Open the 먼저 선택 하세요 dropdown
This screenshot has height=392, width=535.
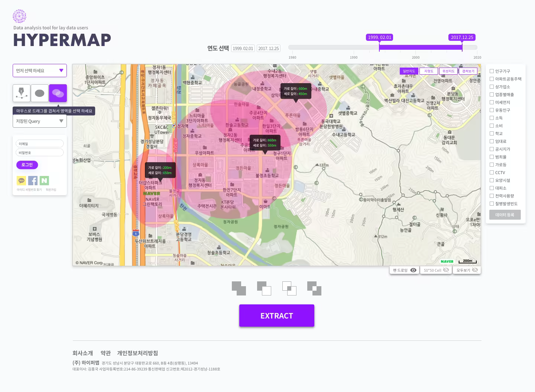39,71
